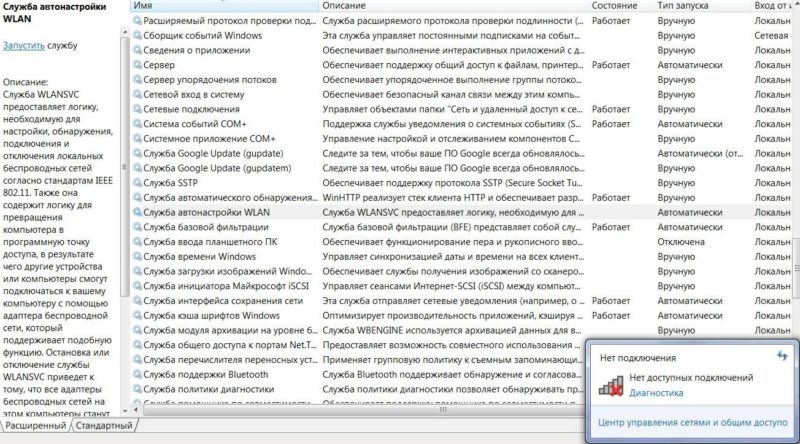Click gear icon of Служба политики диагностики
The height and width of the screenshot is (444, 800).
137,389
